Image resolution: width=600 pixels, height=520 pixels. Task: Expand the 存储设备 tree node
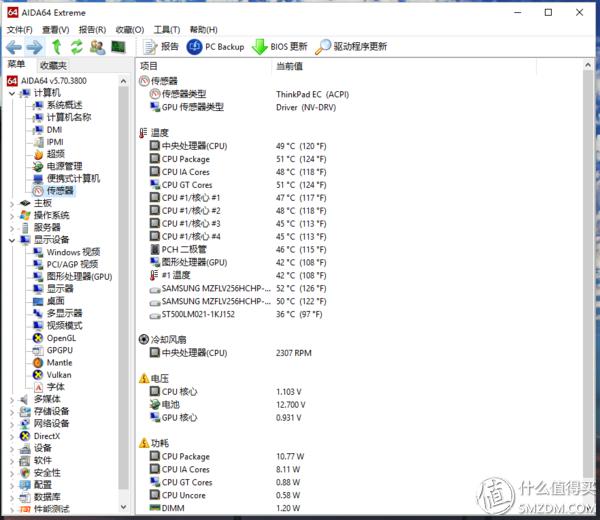coord(12,412)
